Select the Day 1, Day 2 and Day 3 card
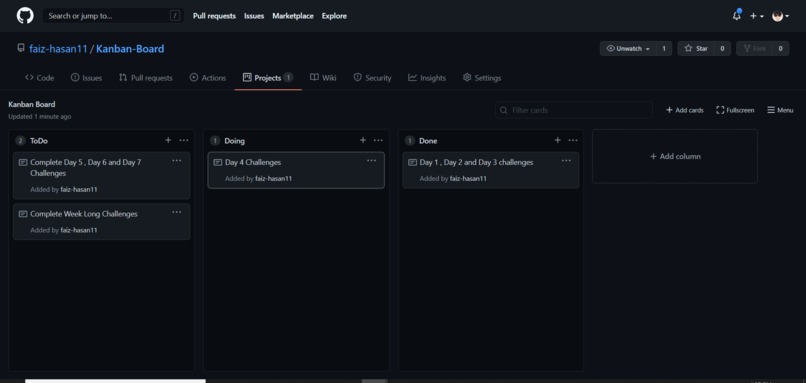 (x=491, y=170)
